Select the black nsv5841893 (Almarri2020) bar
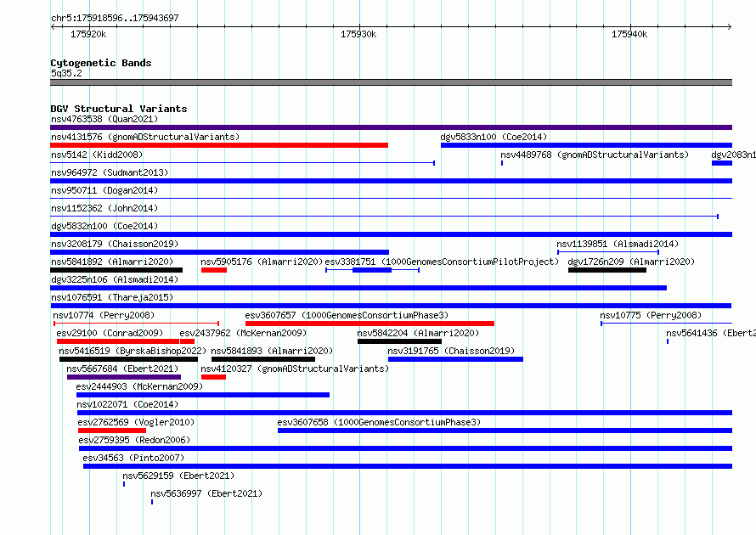 coord(263,359)
